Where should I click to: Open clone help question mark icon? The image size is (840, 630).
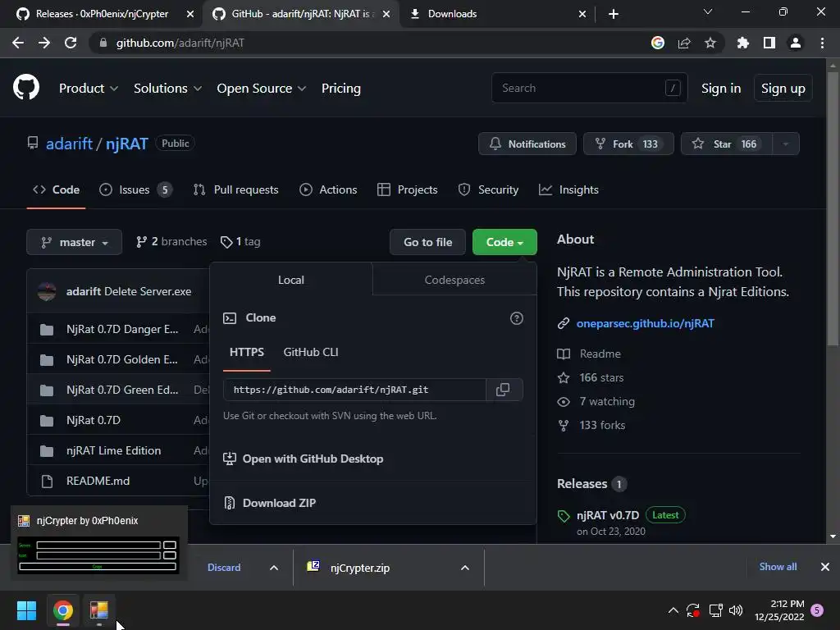tap(517, 318)
